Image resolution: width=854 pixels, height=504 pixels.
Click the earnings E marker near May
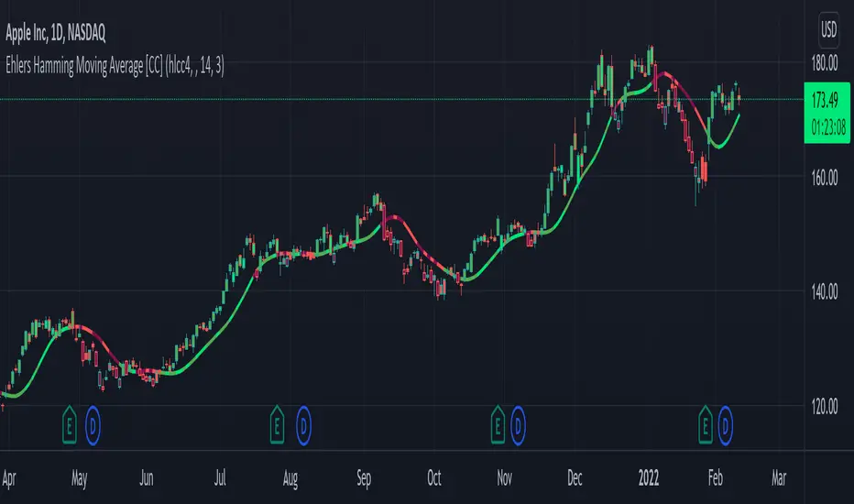[x=69, y=425]
